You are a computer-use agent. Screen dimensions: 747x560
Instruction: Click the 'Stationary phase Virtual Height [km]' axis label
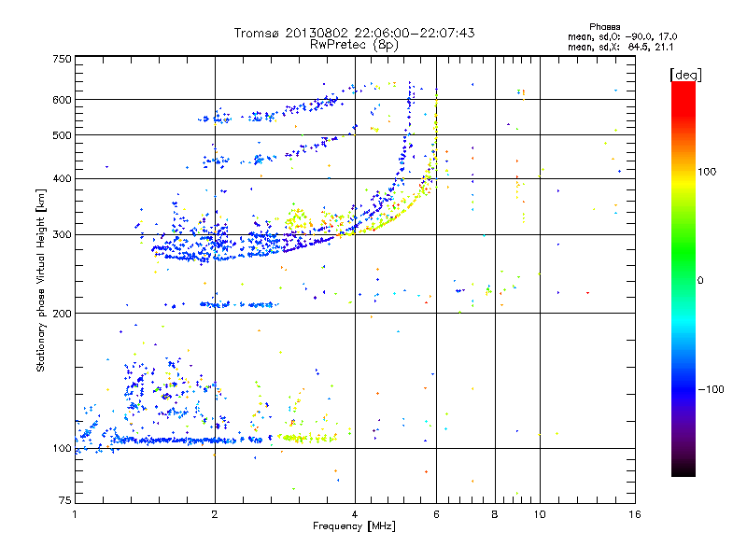click(x=41, y=280)
